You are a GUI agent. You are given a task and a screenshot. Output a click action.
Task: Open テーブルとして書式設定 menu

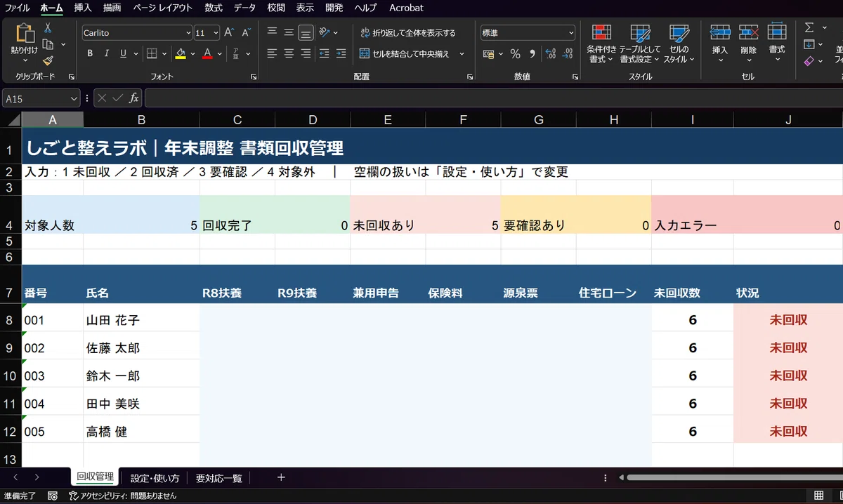640,44
